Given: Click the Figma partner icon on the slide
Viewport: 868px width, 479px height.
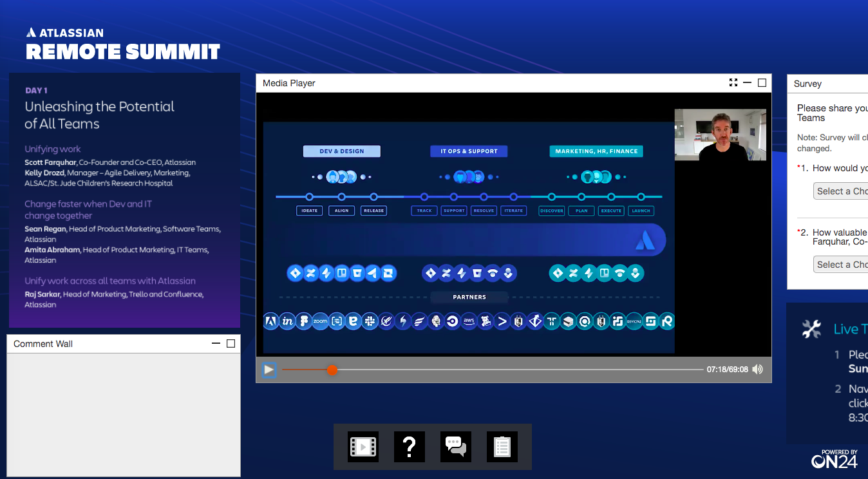Looking at the screenshot, I should click(304, 321).
